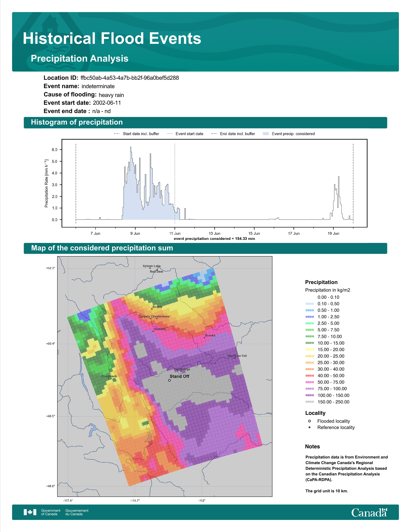Click the Stand Off flooded locality marker
The image size is (411, 532).
click(x=169, y=380)
